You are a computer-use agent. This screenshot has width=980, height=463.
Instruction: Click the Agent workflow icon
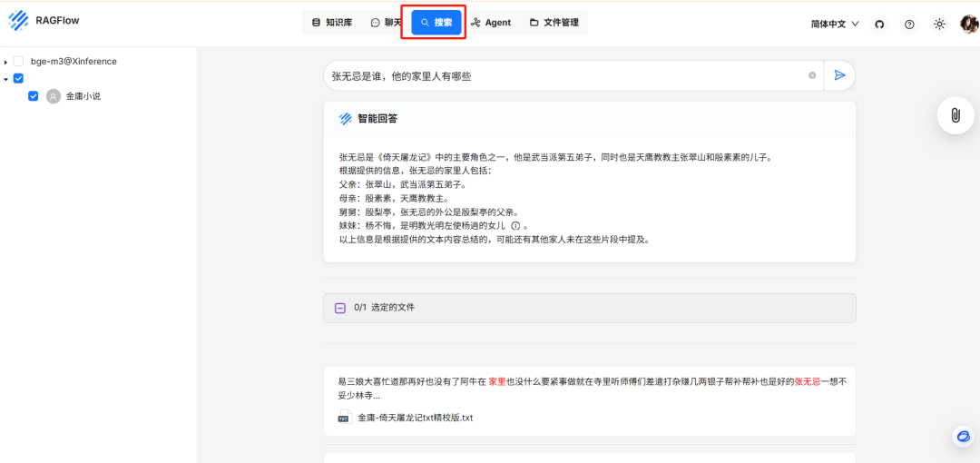[x=475, y=23]
